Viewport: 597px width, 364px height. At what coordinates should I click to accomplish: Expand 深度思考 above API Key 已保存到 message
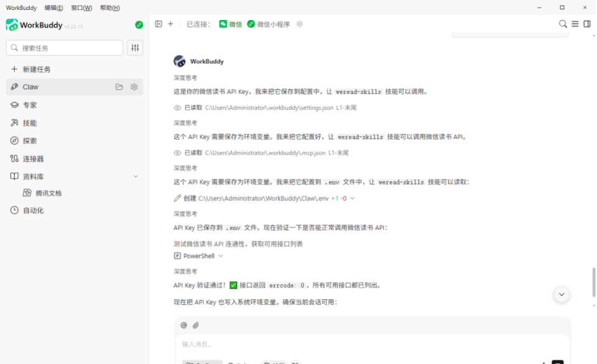click(x=185, y=214)
